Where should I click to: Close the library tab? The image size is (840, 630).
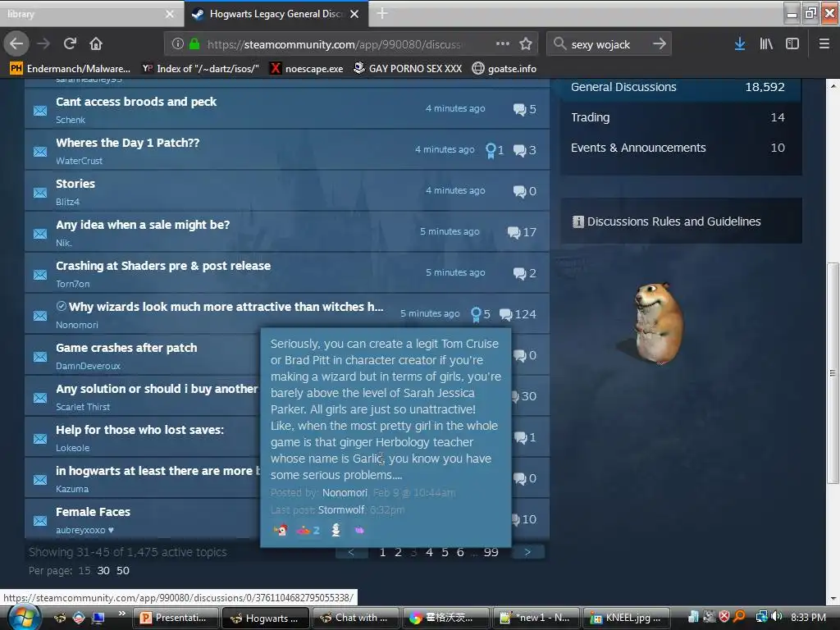170,14
